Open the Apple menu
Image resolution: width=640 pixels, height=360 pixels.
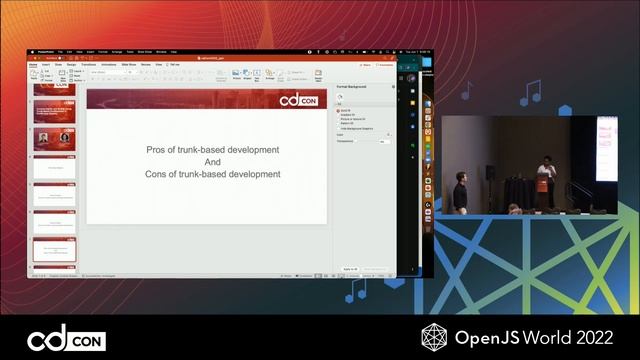tap(32, 52)
